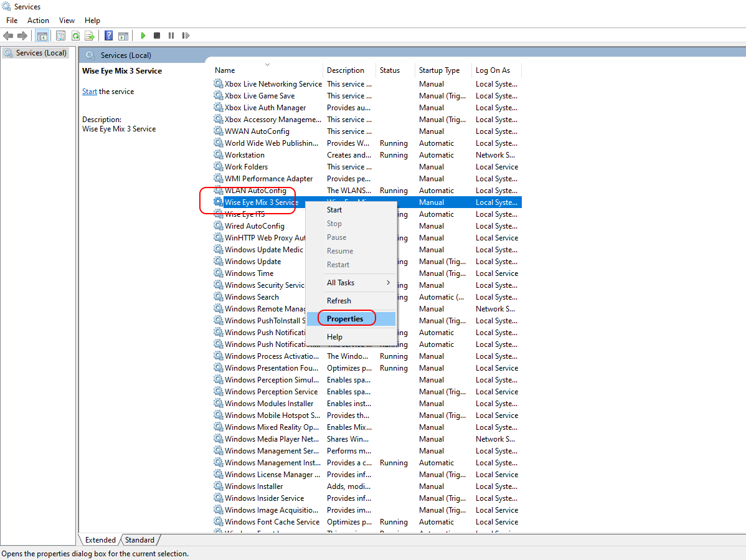Open the Action menu
Viewport: 746px width, 560px height.
(38, 21)
